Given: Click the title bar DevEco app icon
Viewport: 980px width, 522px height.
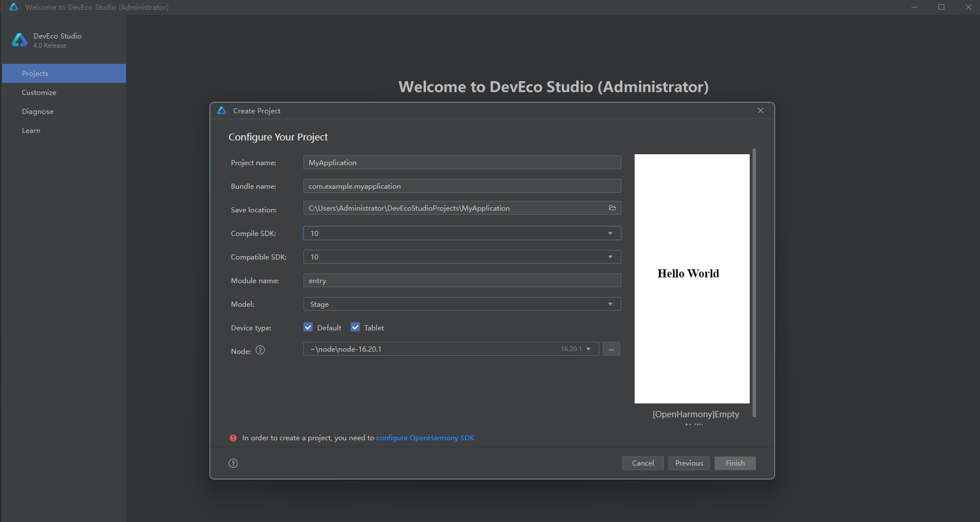Looking at the screenshot, I should coord(14,7).
